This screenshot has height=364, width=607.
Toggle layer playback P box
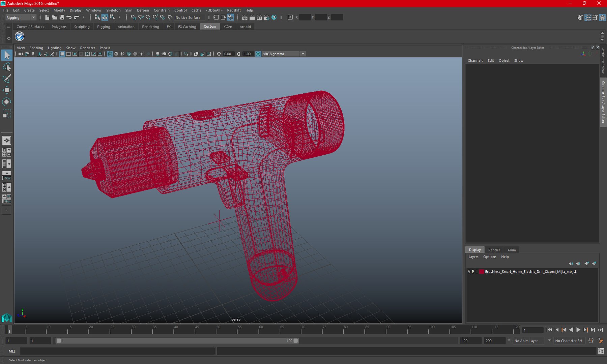(x=473, y=272)
